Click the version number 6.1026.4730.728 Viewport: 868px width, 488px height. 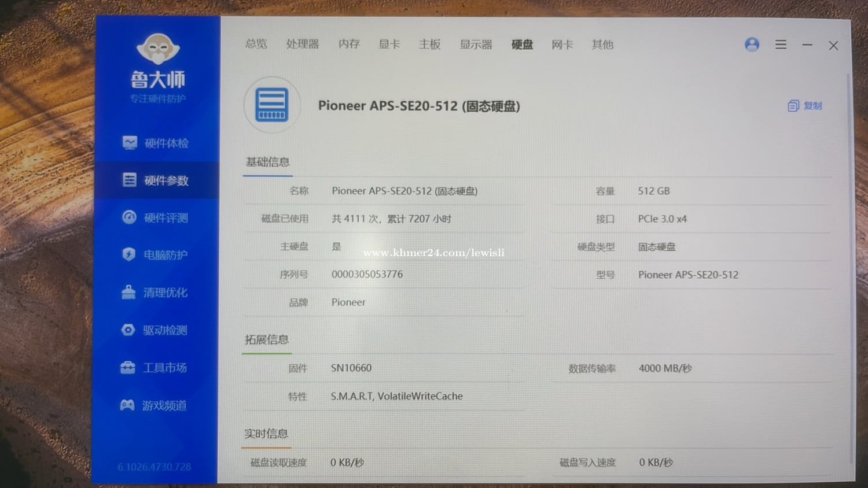[154, 467]
